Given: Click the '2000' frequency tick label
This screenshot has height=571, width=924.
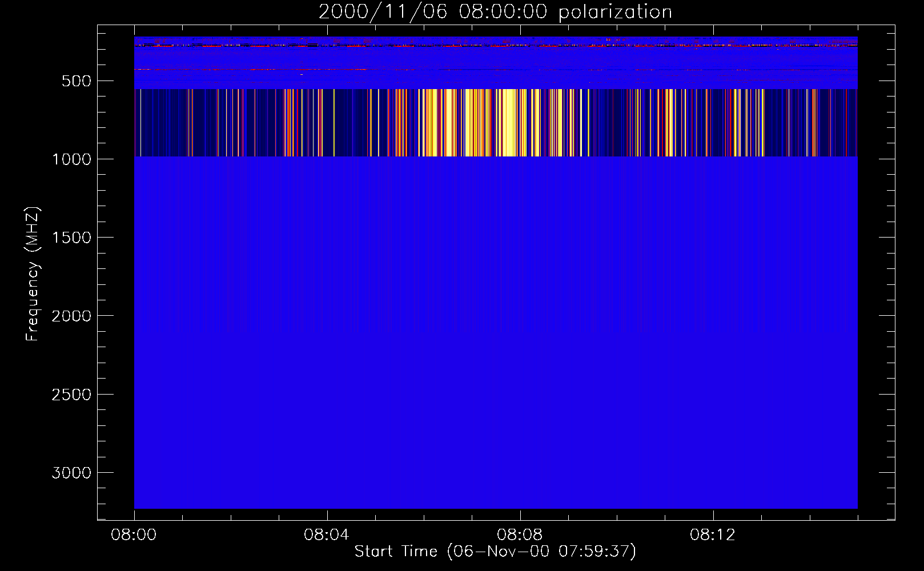Looking at the screenshot, I should [71, 316].
